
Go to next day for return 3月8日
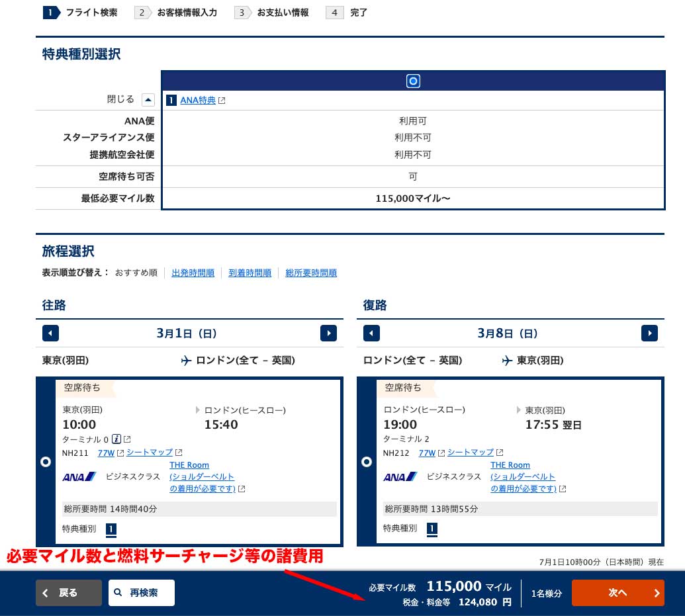pos(650,333)
